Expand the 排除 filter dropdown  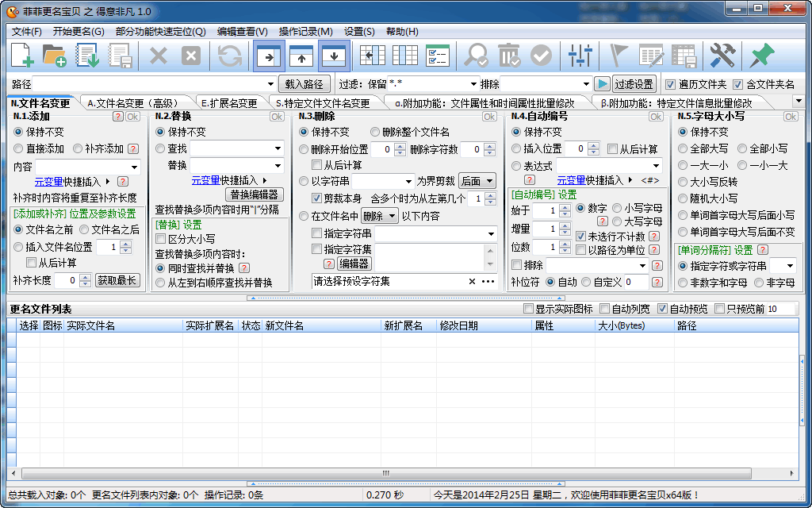(585, 84)
